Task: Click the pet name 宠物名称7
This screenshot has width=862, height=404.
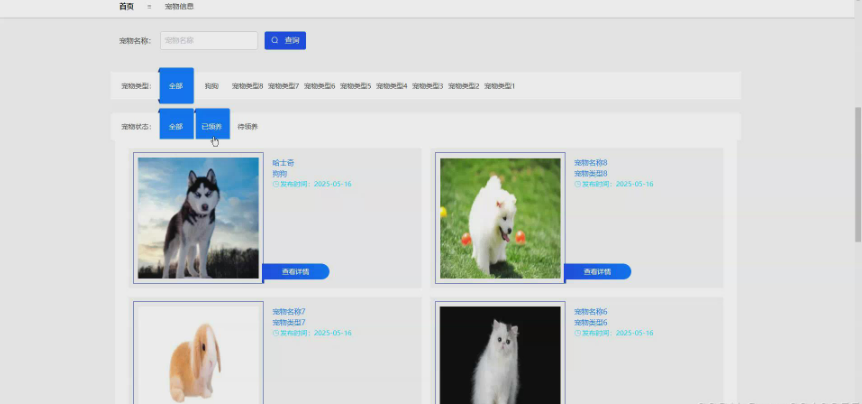Action: coord(289,312)
